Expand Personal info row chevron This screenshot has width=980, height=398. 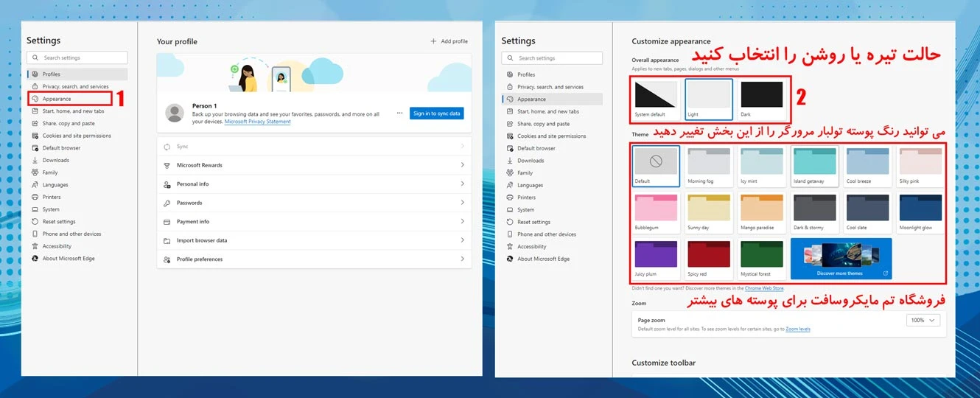[463, 184]
